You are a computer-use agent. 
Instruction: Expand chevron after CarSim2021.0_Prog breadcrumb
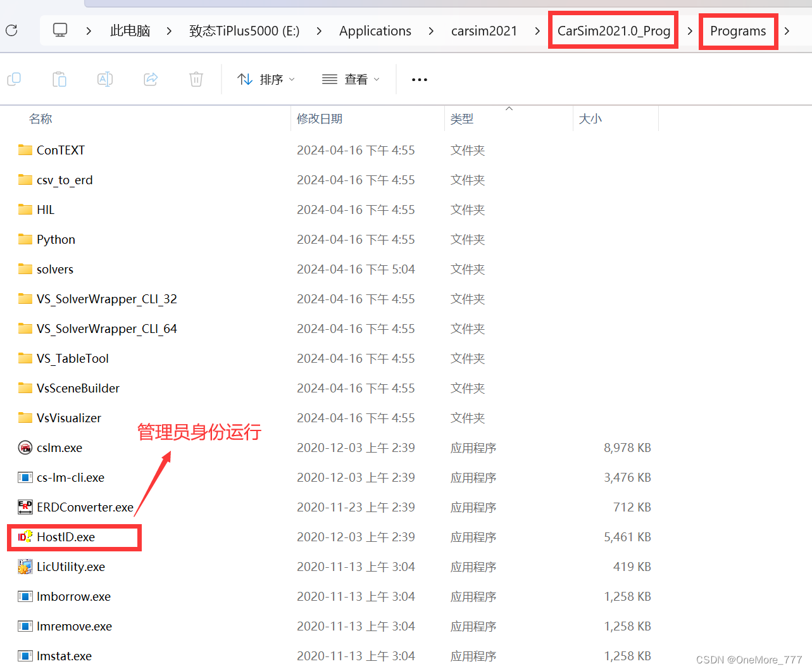(690, 31)
